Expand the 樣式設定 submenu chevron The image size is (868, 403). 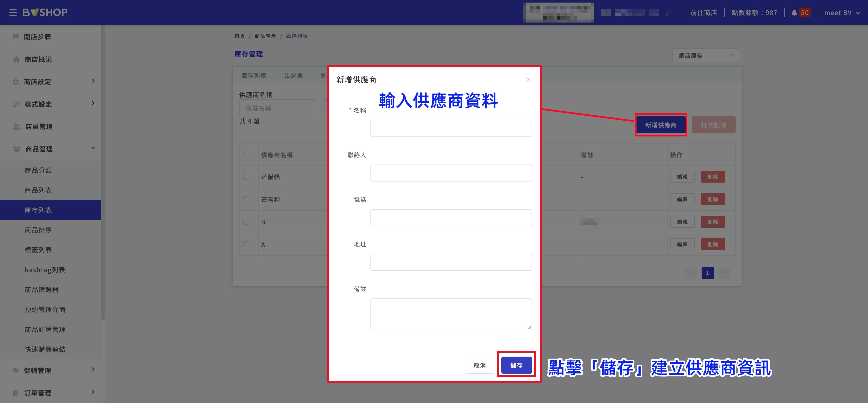coord(93,104)
